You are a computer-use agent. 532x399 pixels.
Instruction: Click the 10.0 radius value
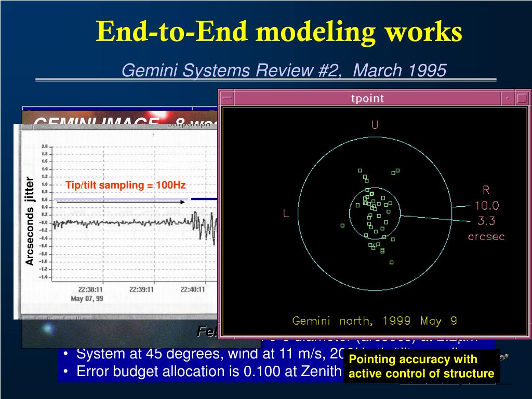486,205
